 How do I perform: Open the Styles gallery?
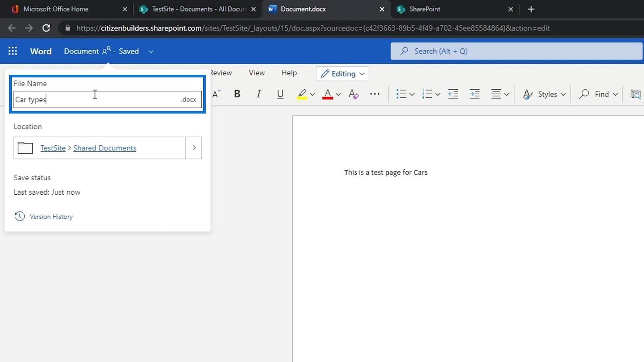tap(544, 94)
